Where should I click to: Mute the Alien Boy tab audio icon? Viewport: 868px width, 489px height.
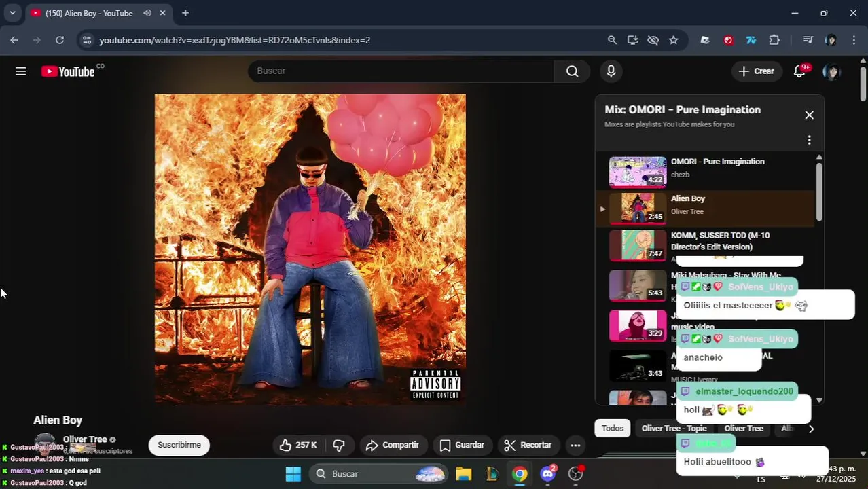point(147,13)
